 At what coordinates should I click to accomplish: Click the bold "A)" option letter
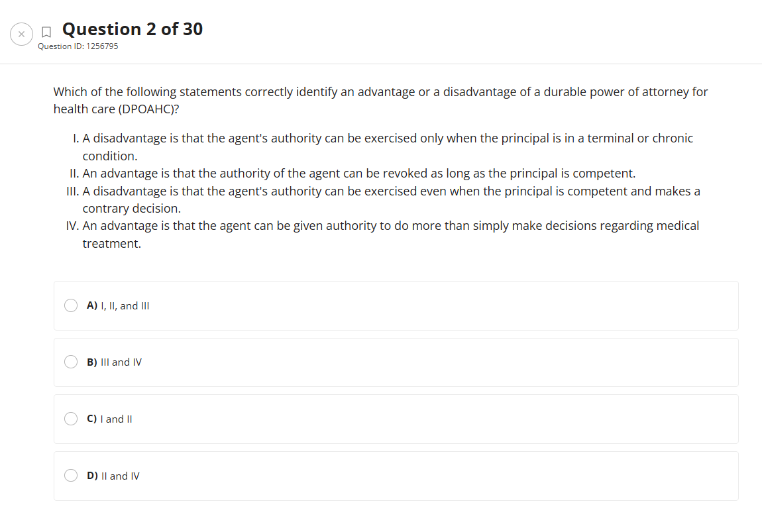tap(92, 305)
